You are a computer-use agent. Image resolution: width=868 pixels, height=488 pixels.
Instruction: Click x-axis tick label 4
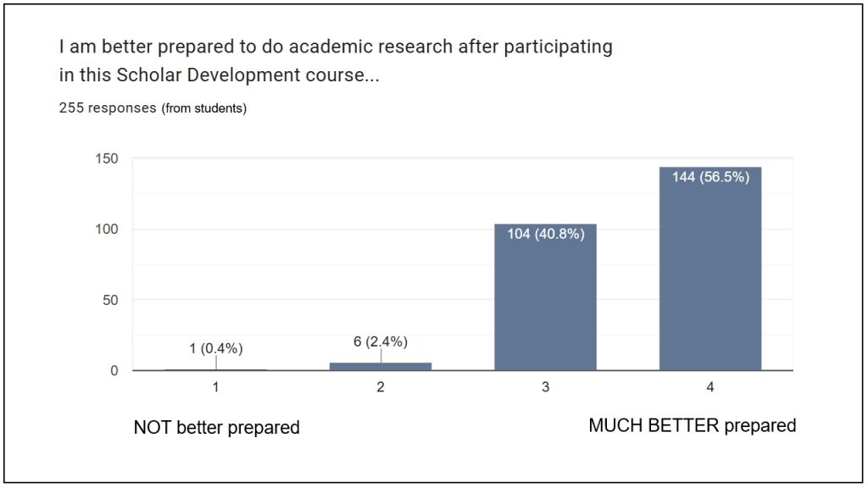tap(710, 387)
